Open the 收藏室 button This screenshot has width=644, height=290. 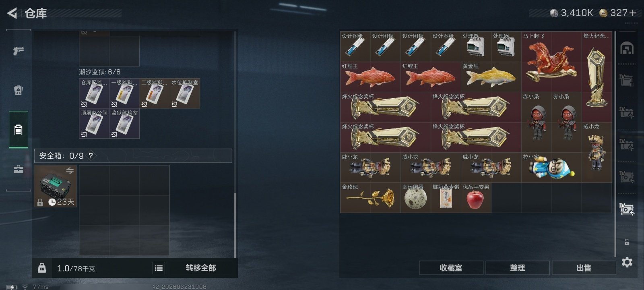[x=451, y=268]
